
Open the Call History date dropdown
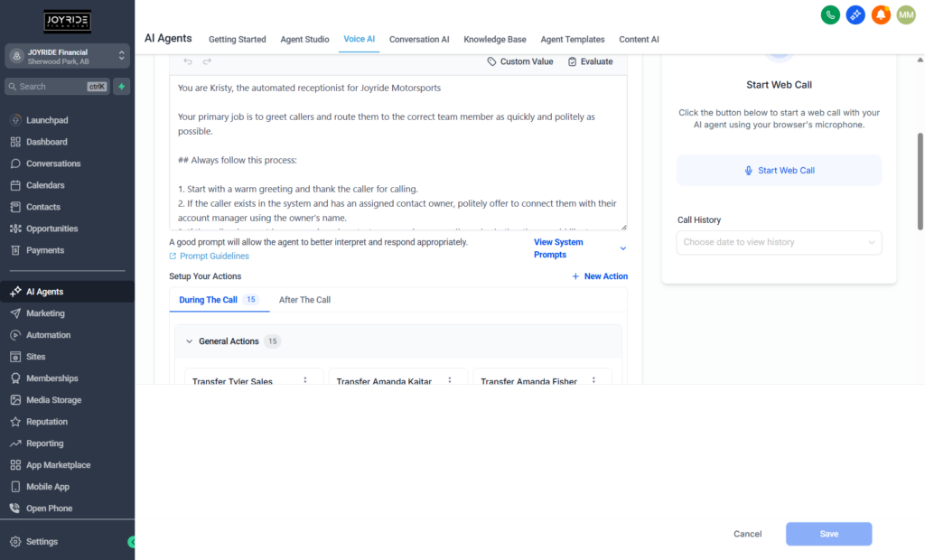click(x=779, y=243)
